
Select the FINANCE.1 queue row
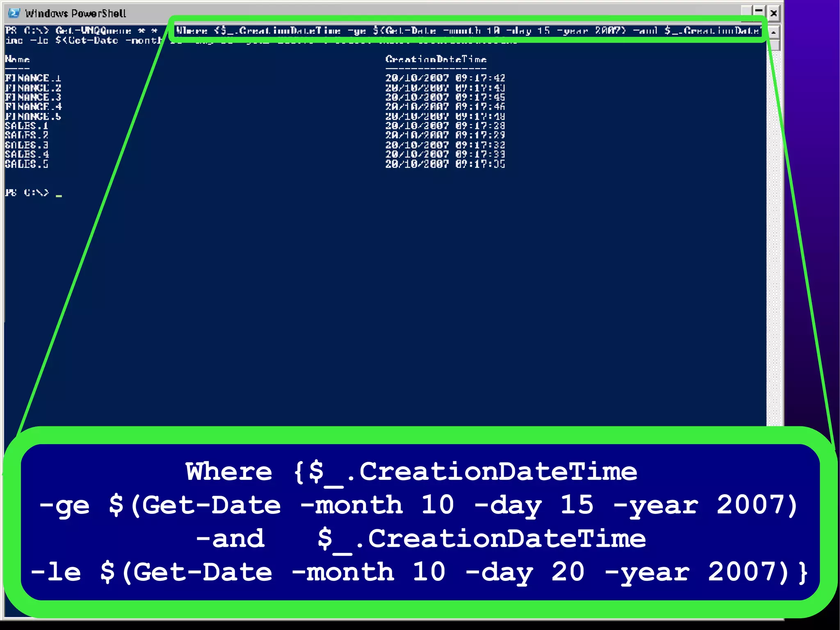pos(33,78)
